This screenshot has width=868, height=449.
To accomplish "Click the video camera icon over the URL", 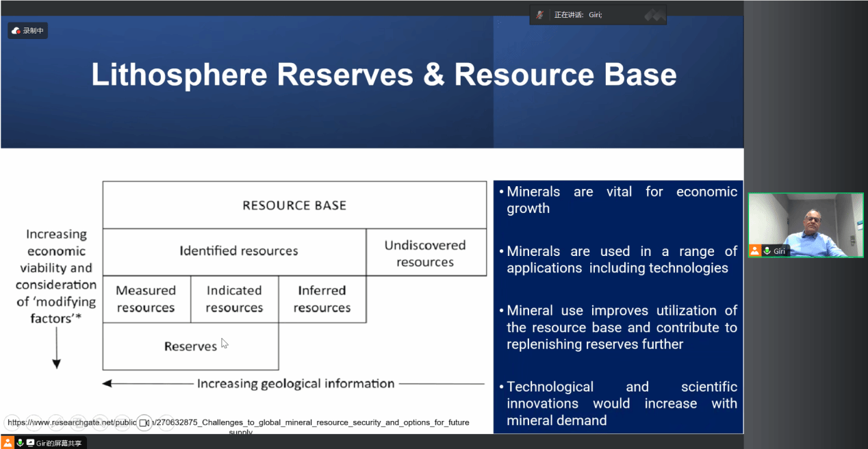I will coord(144,423).
